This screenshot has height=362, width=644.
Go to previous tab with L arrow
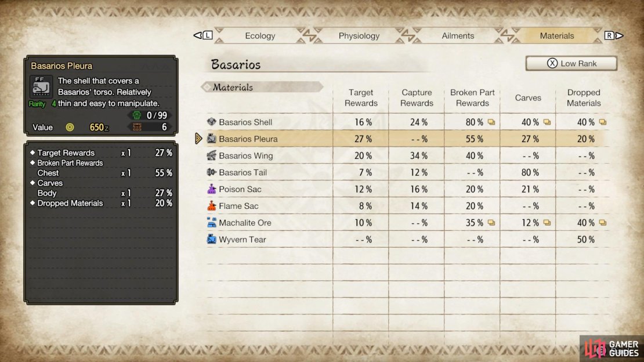point(203,35)
